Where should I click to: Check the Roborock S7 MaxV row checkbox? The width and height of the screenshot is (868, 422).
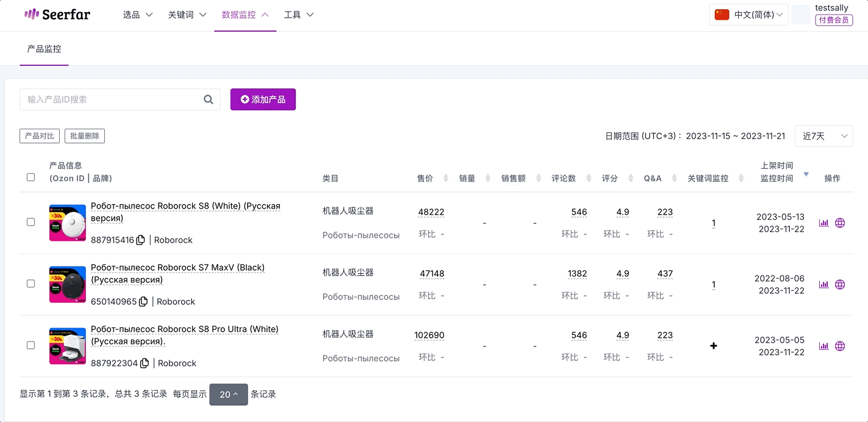coord(30,284)
